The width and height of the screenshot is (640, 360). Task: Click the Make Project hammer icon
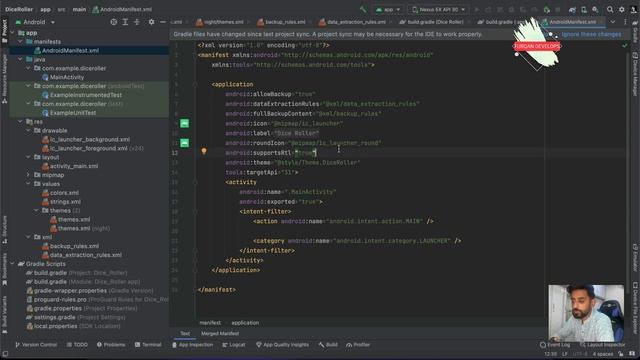click(x=362, y=9)
